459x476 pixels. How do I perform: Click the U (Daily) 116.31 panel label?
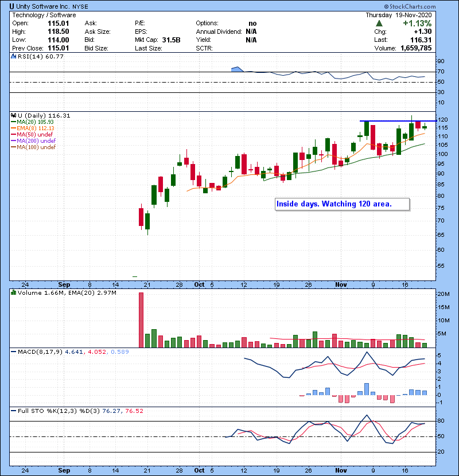click(44, 116)
